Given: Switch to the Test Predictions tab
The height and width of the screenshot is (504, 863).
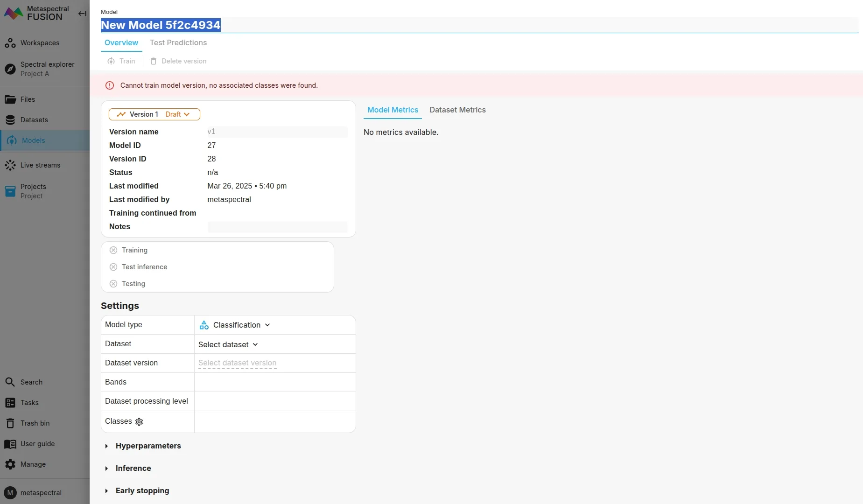Looking at the screenshot, I should (x=178, y=43).
